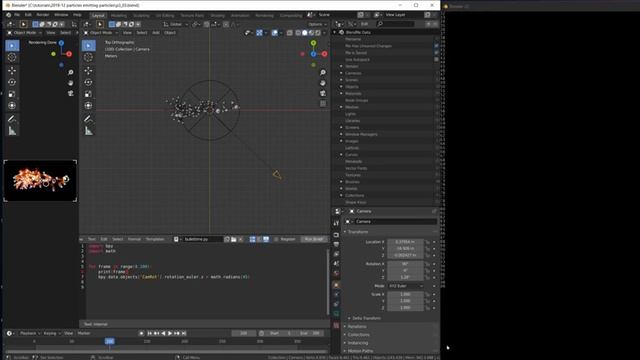640x360 pixels.
Task: Select the Measure tool in main viewport
Action: (88, 131)
